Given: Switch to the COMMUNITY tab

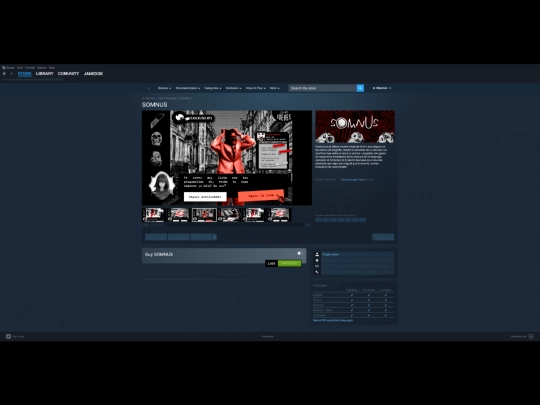Looking at the screenshot, I should (x=69, y=74).
